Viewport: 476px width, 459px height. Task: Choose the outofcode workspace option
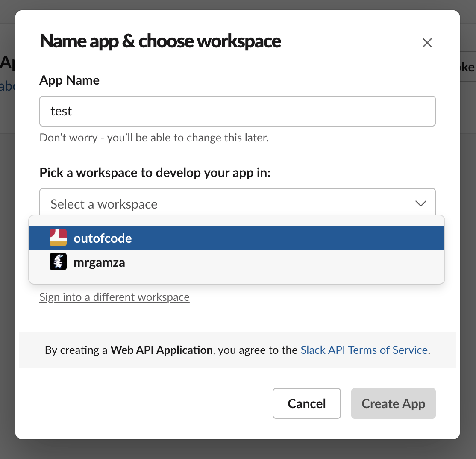[236, 238]
